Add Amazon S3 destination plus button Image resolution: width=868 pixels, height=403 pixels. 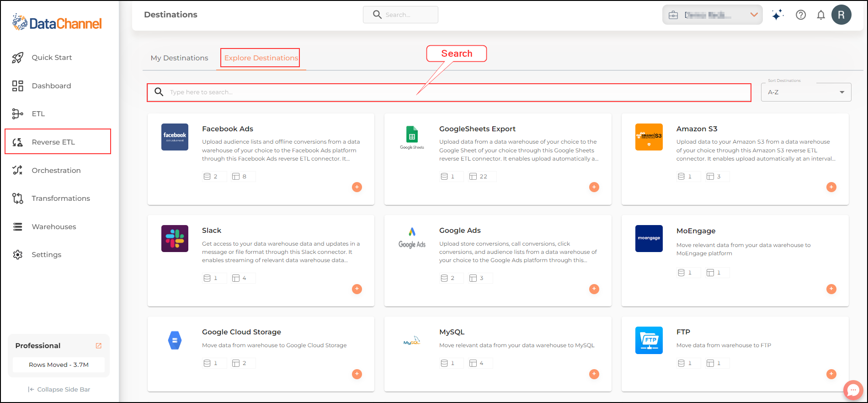click(x=831, y=187)
